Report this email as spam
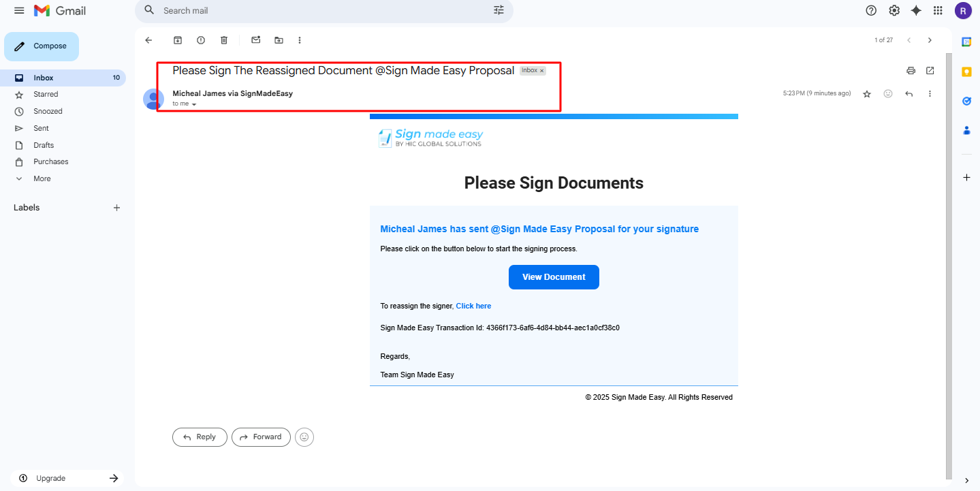Screen dimensions: 980x491 coord(201,40)
